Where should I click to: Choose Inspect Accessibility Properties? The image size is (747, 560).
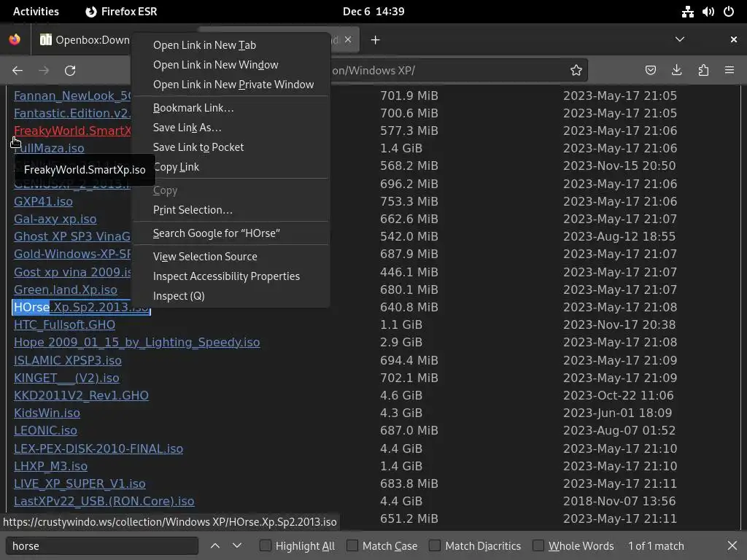pos(231,276)
